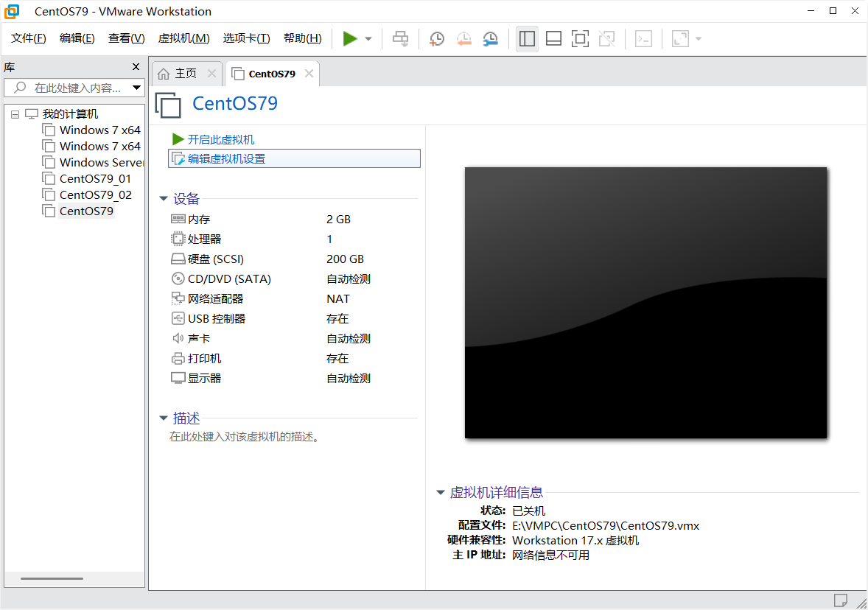868x610 pixels.
Task: Close the 库 library panel
Action: click(x=136, y=67)
